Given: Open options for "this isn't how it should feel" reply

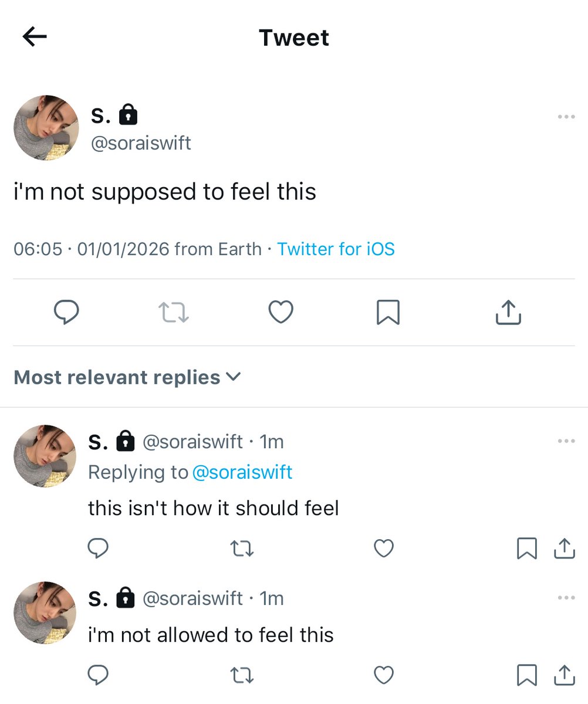Looking at the screenshot, I should 566,441.
